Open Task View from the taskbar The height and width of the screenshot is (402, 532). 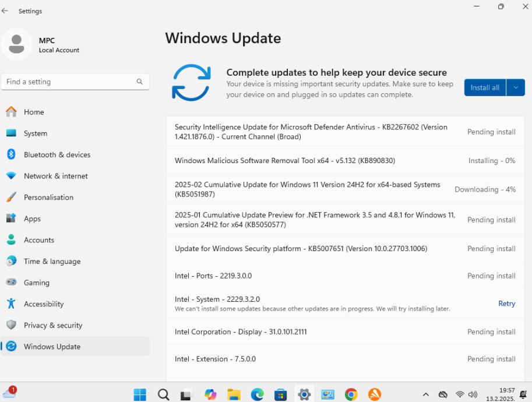[x=186, y=394]
